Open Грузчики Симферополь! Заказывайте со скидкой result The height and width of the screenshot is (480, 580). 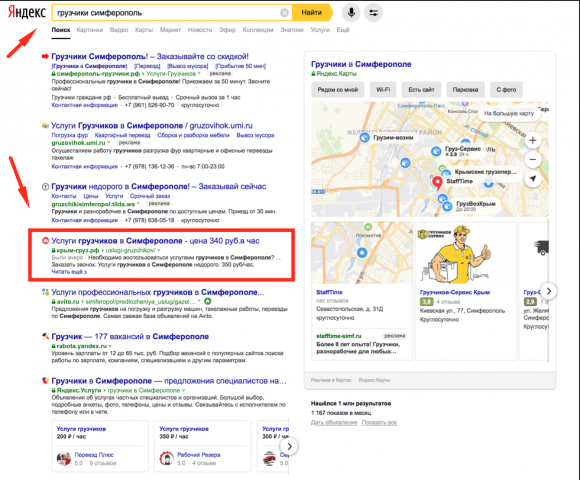click(150, 57)
